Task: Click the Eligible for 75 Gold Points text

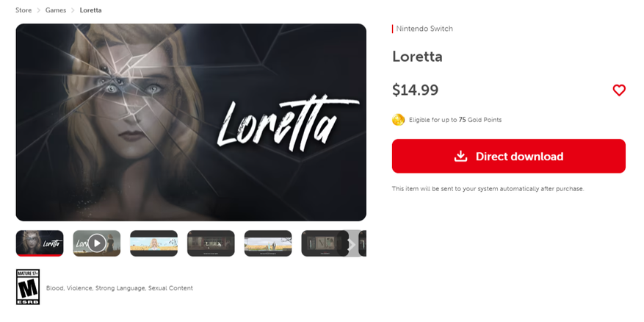Action: pos(455,120)
